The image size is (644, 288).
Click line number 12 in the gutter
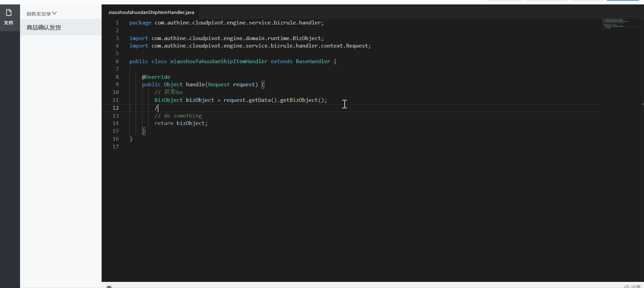116,108
